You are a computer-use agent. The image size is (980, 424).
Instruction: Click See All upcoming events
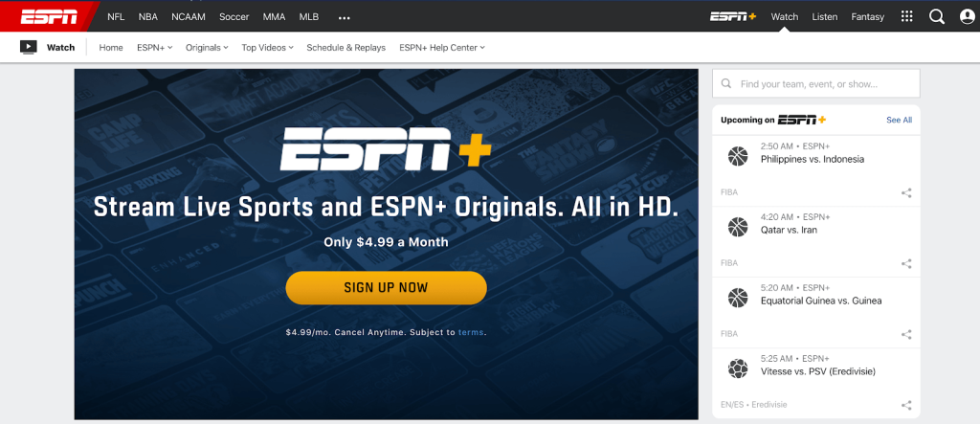click(x=899, y=120)
